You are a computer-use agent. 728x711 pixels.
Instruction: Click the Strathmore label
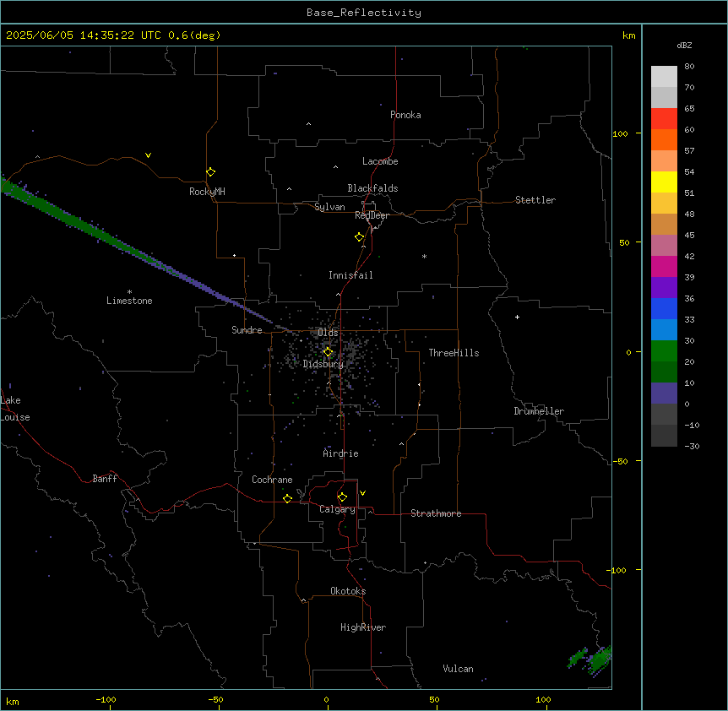(436, 513)
